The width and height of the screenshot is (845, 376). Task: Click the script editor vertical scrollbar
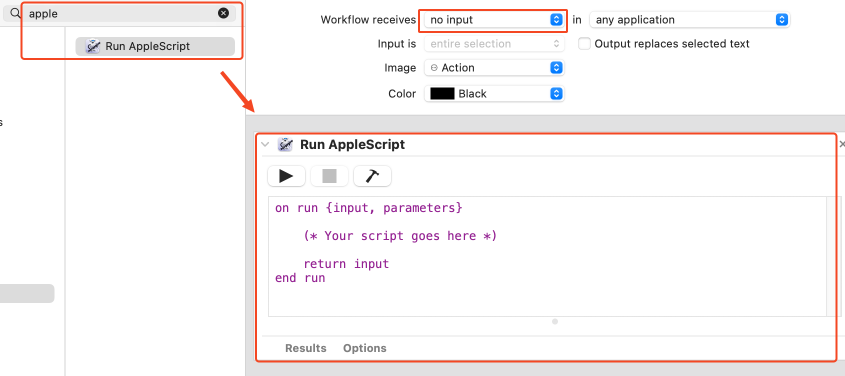click(833, 256)
